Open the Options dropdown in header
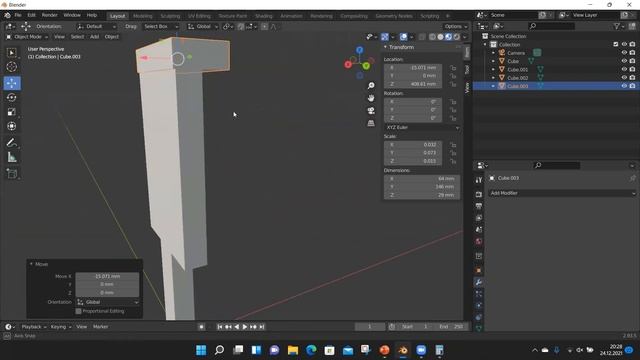Viewport: 640px width, 360px height. [456, 27]
